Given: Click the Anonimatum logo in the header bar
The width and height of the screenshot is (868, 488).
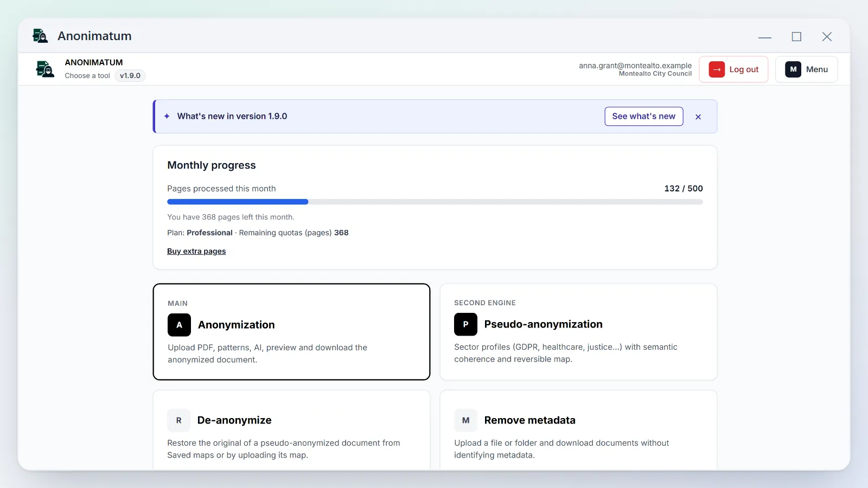Looking at the screenshot, I should click(x=45, y=69).
